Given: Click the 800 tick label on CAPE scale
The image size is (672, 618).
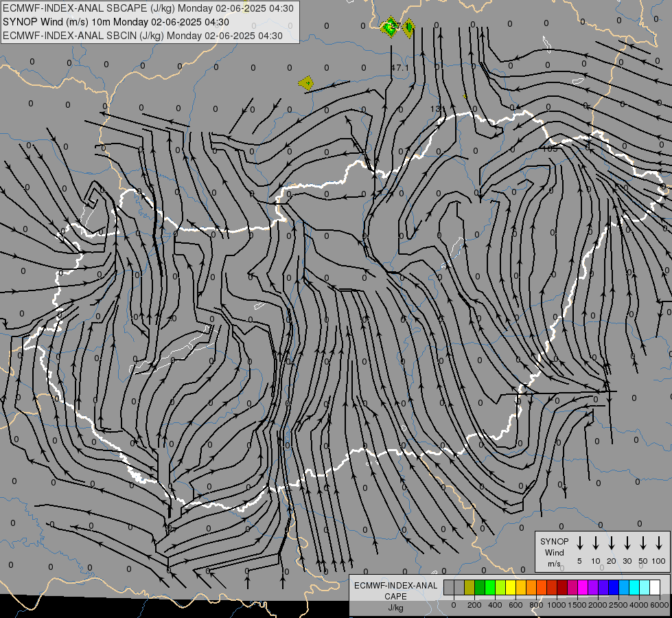Looking at the screenshot, I should tap(536, 605).
